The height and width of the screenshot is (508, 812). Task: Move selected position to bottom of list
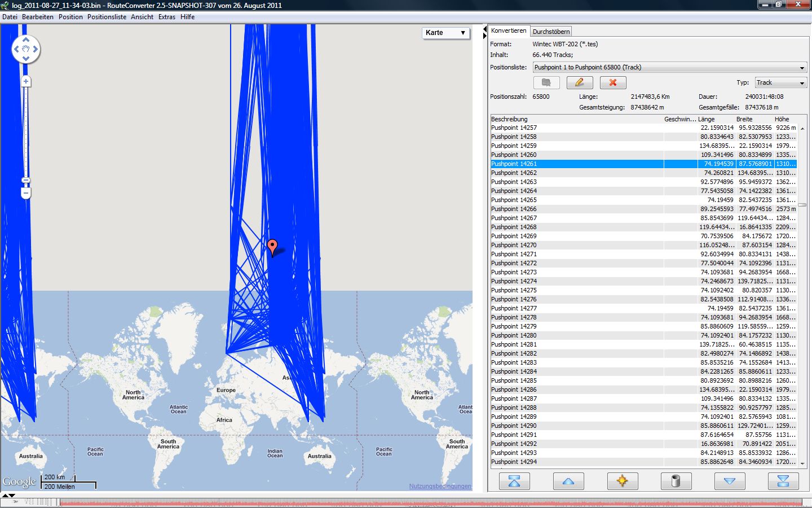click(783, 481)
